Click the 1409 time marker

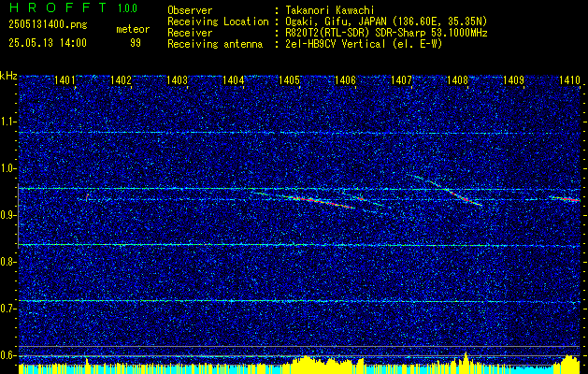[x=513, y=79]
